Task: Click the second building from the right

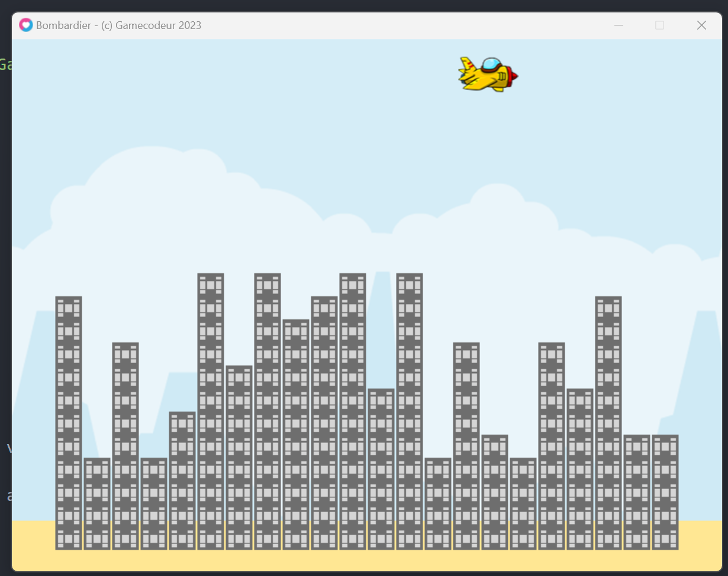Action: coord(637,491)
